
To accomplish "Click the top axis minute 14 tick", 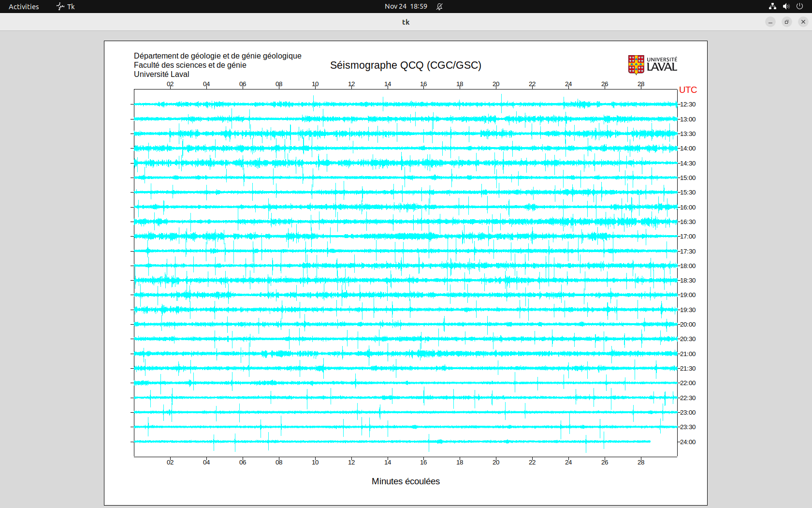I will click(x=388, y=84).
